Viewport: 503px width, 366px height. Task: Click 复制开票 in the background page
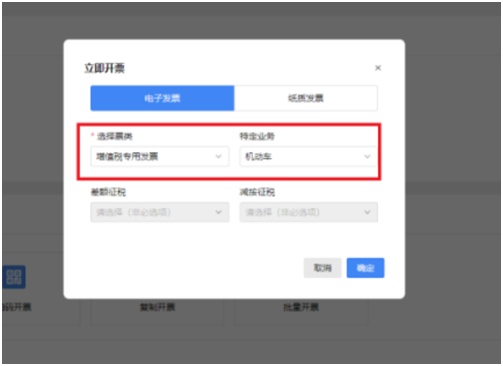(157, 307)
